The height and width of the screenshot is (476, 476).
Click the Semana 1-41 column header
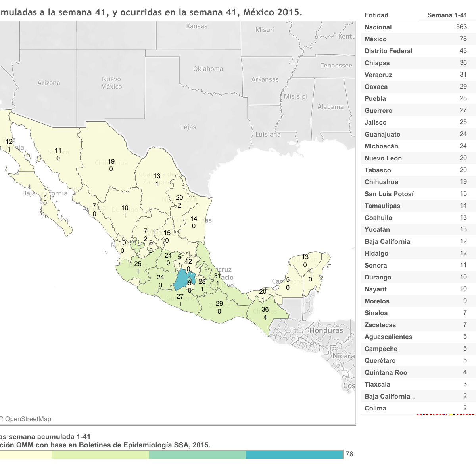pyautogui.click(x=447, y=15)
